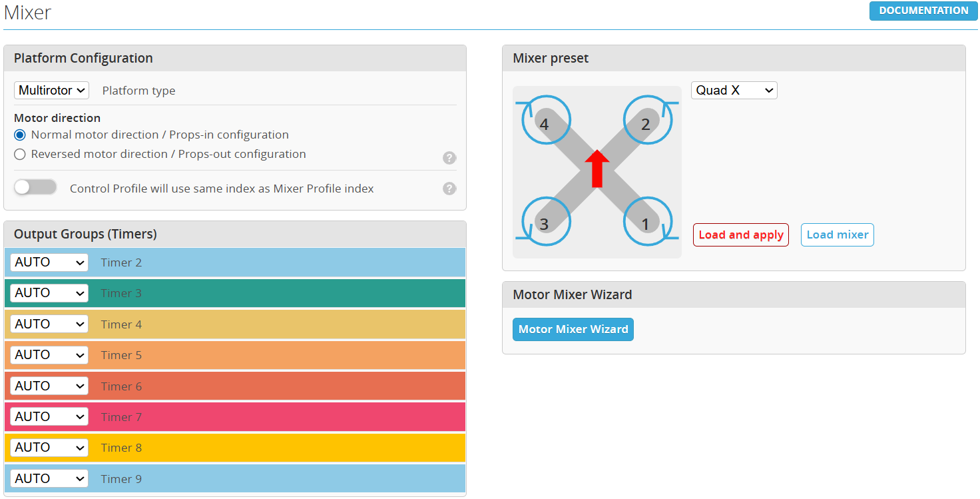
Task: Select Reversed motor direction radio button
Action: pos(20,154)
